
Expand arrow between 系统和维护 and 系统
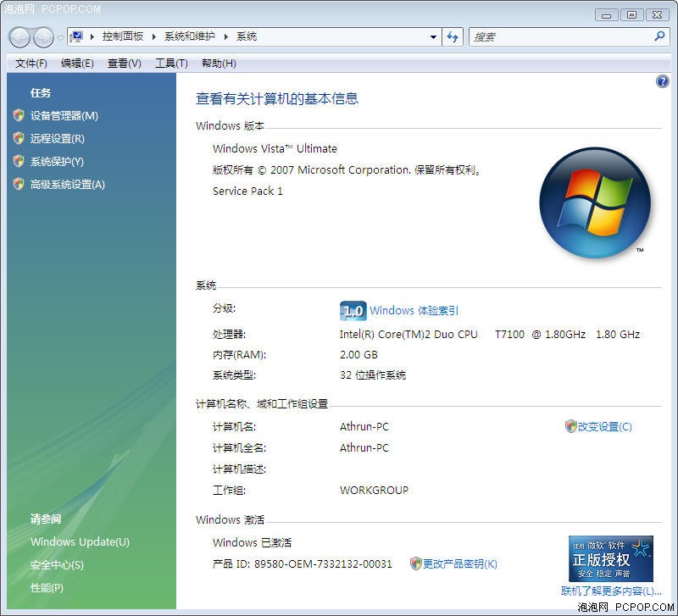point(225,36)
